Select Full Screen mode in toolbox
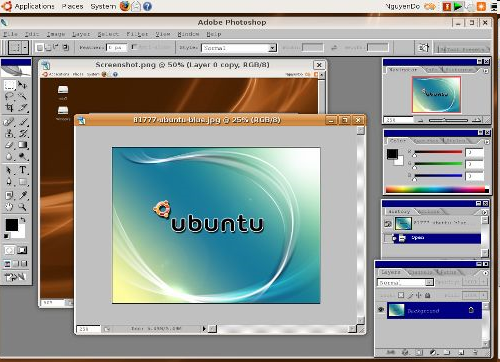The width and height of the screenshot is (500, 362). 24,264
